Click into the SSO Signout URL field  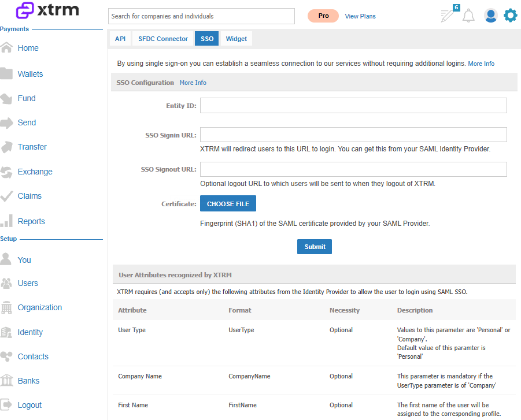point(353,169)
